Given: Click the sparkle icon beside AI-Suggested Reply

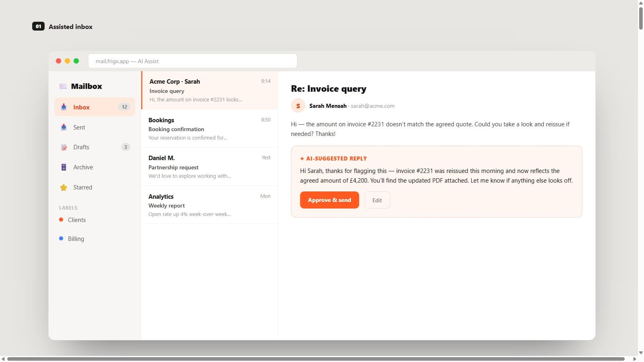Looking at the screenshot, I should point(302,159).
